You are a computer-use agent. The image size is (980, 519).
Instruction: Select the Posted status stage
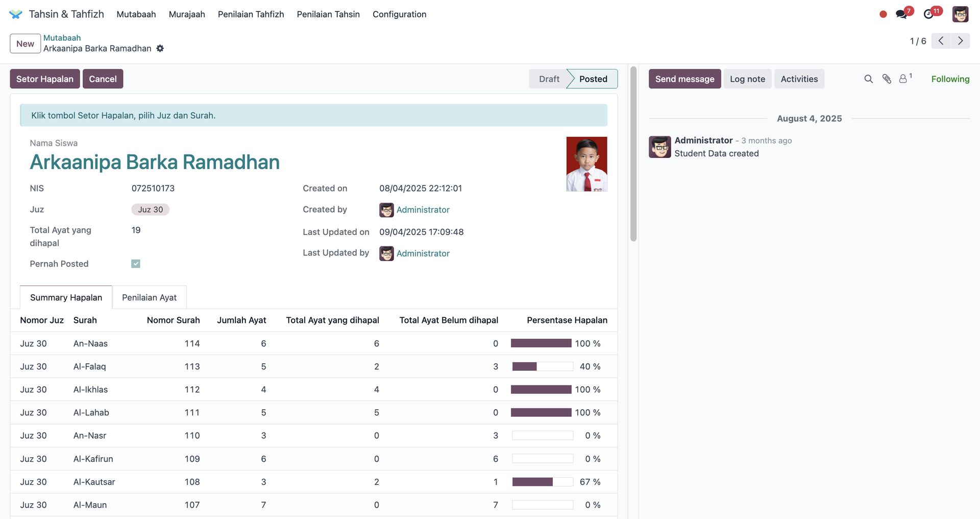(x=593, y=79)
